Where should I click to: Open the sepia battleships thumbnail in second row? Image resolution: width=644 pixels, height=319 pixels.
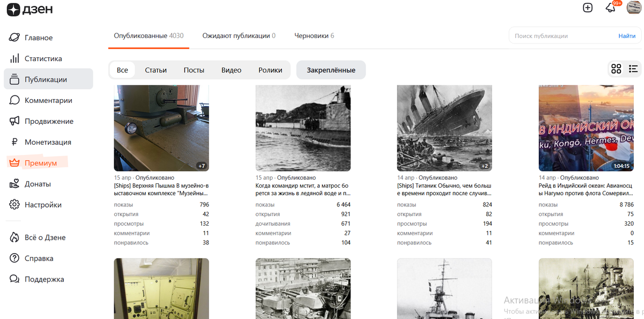pyautogui.click(x=586, y=288)
